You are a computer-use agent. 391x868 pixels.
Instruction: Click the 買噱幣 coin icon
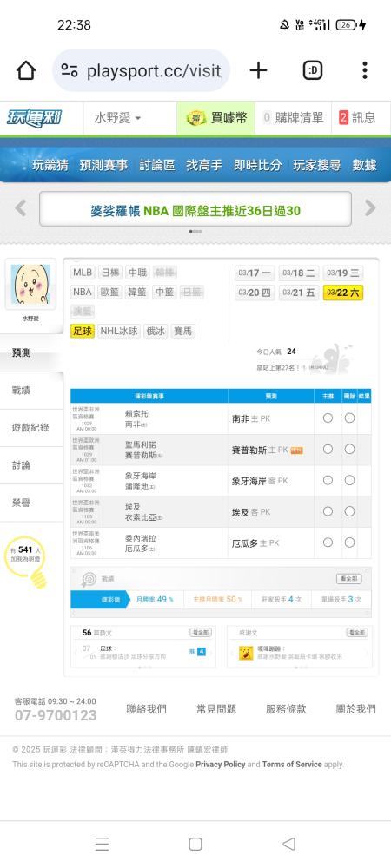[196, 117]
